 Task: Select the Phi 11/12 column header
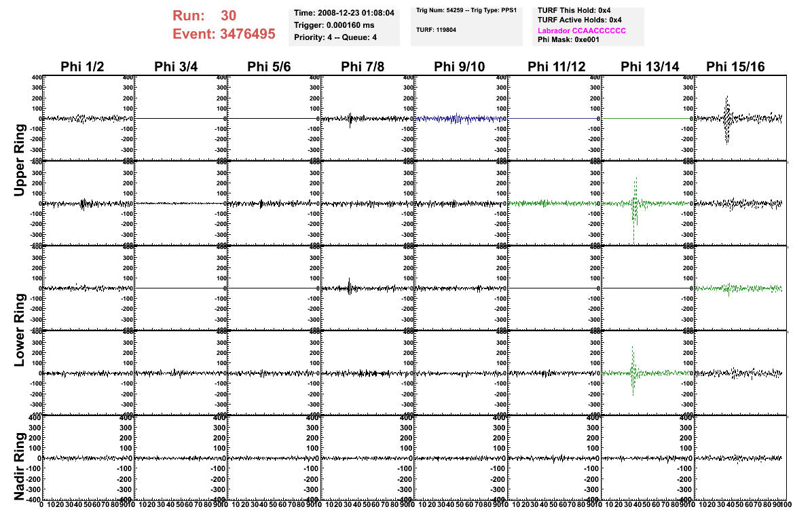(557, 67)
